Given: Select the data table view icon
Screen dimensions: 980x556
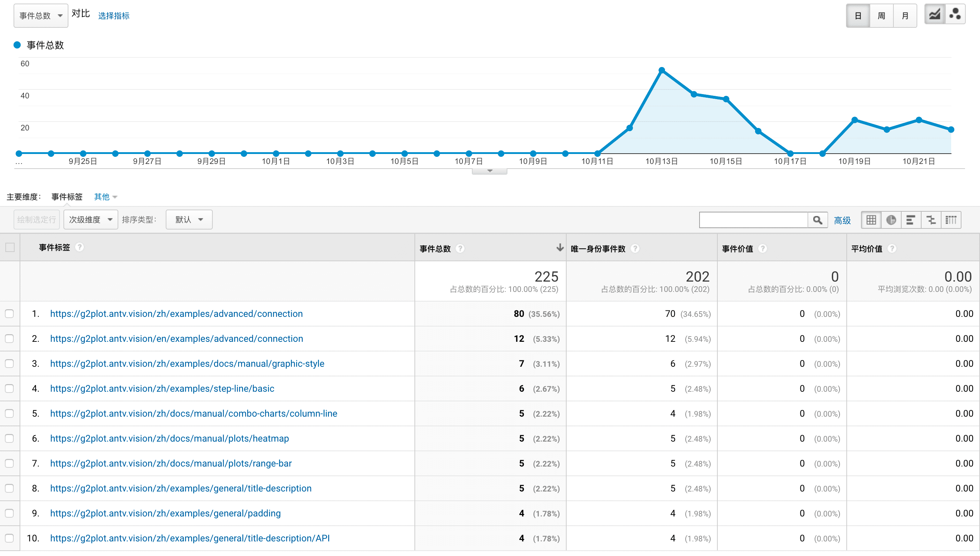Looking at the screenshot, I should coord(871,220).
